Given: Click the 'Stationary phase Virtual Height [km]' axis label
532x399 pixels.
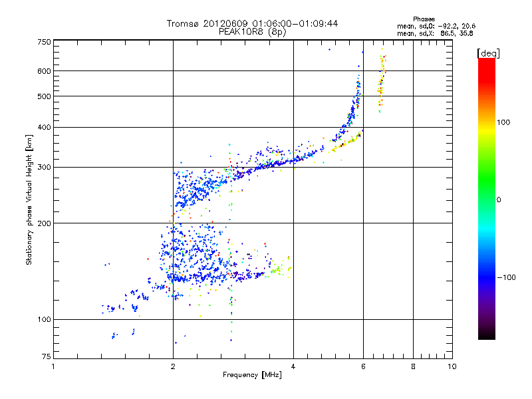Looking at the screenshot, I should point(29,199).
